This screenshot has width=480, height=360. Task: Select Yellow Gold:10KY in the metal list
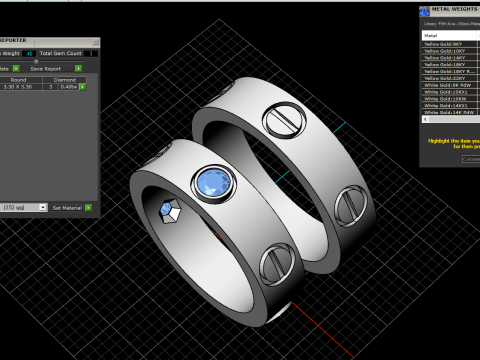pyautogui.click(x=450, y=51)
